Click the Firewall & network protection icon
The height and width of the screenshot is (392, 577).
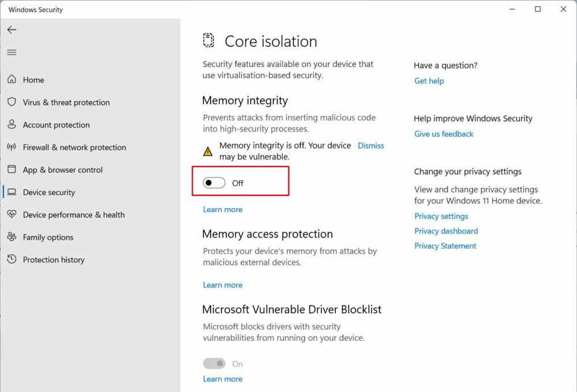click(x=12, y=147)
